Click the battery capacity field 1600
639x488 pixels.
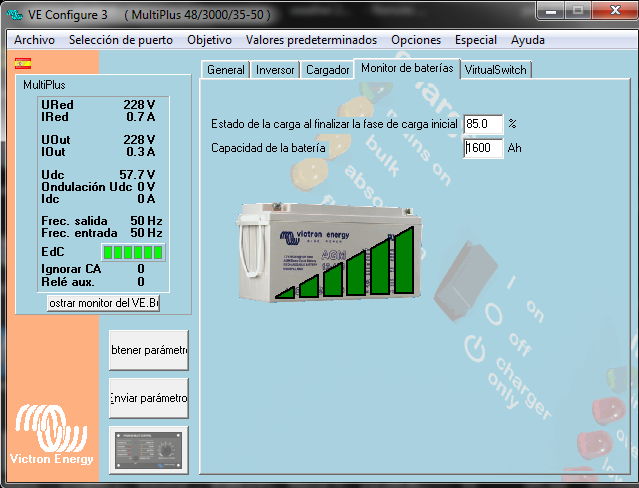(483, 148)
